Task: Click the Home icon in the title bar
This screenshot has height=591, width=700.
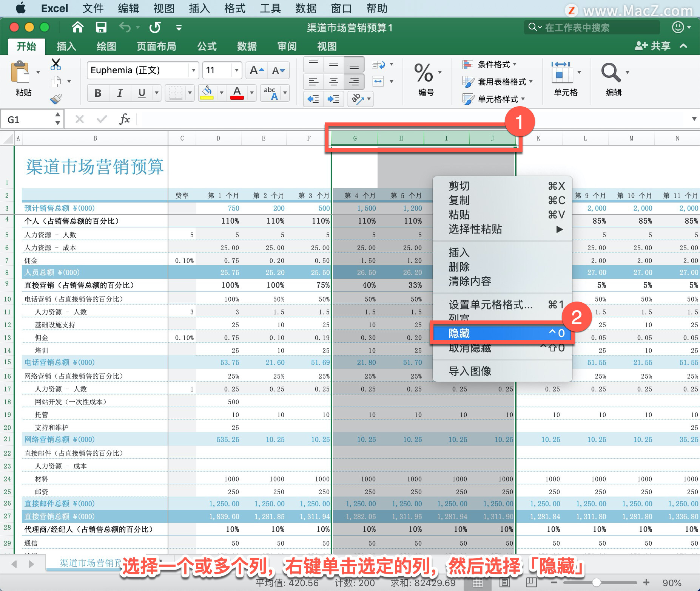Action: (x=78, y=27)
